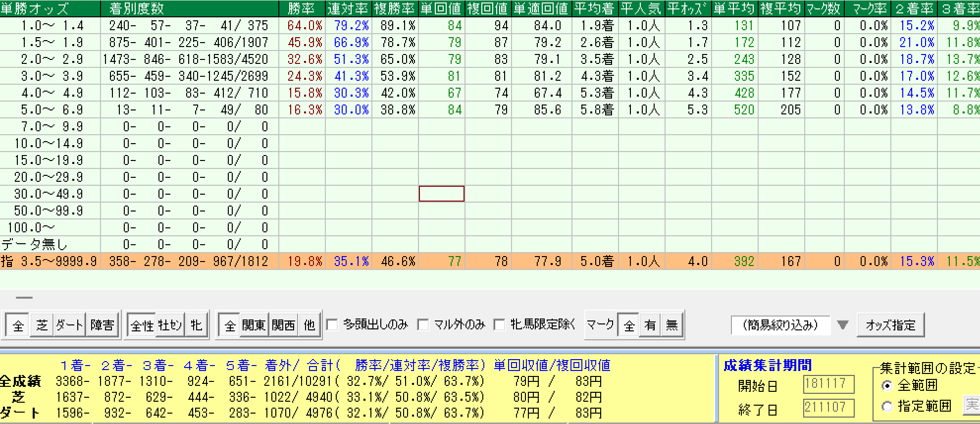Select the 牡セン male/gelding filter
Image resolution: width=980 pixels, height=424 pixels.
pyautogui.click(x=170, y=325)
